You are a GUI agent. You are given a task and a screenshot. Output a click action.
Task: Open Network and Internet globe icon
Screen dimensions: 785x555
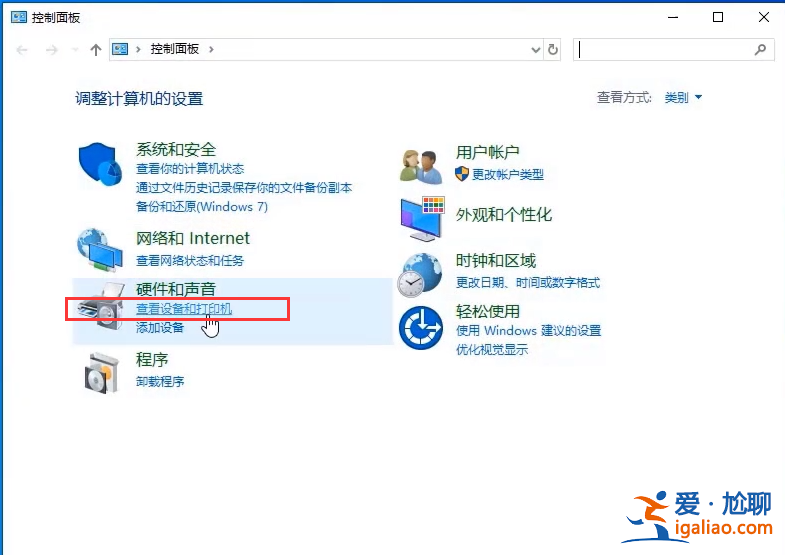(100, 250)
